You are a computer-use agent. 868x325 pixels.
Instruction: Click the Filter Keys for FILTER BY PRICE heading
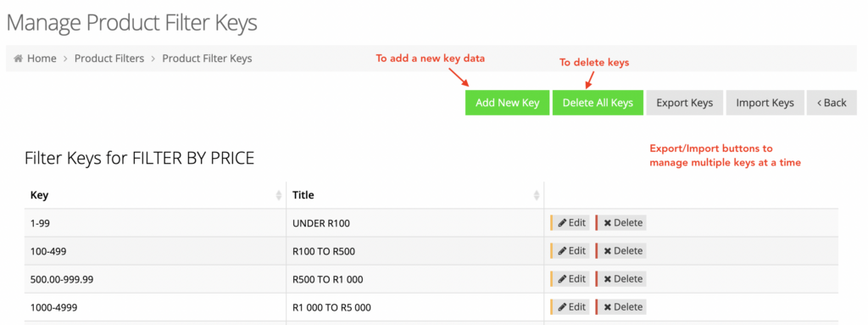140,159
